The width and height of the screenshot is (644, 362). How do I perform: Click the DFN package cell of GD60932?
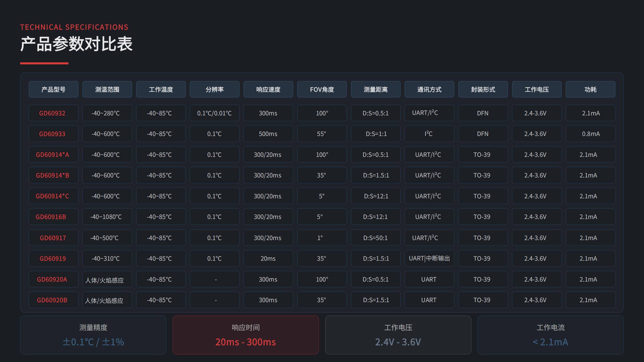(483, 113)
